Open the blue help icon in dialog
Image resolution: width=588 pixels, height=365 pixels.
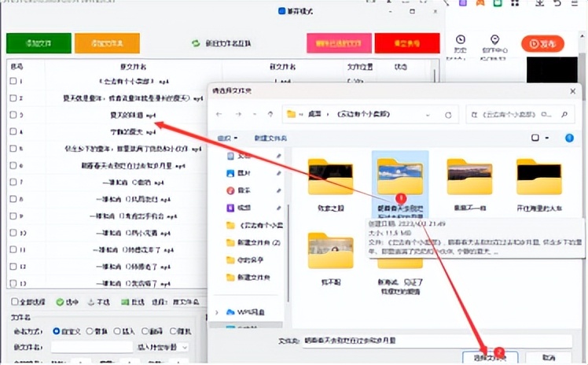(x=569, y=138)
